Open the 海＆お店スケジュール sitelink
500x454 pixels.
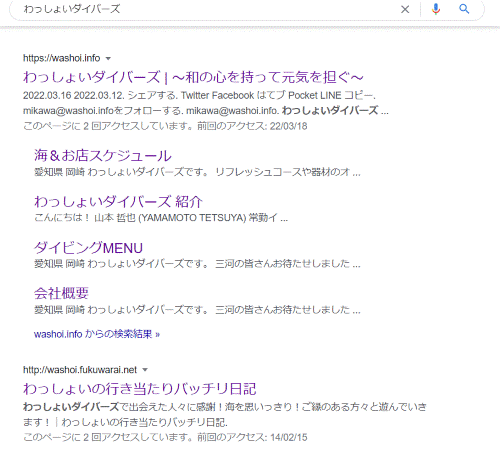pos(103,156)
